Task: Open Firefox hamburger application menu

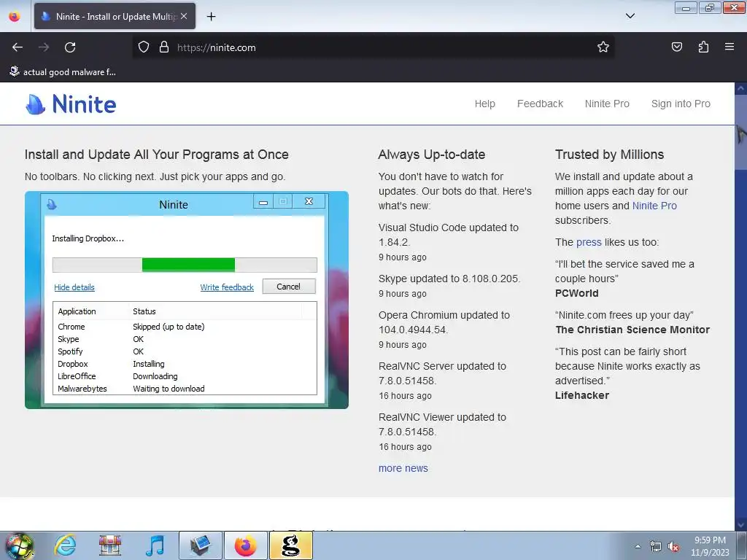Action: (x=729, y=47)
